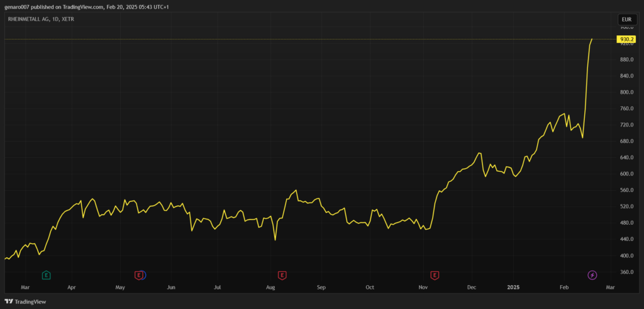This screenshot has width=644, height=309.
Task: Click the peak of the yellow price line
Action: pyautogui.click(x=592, y=39)
